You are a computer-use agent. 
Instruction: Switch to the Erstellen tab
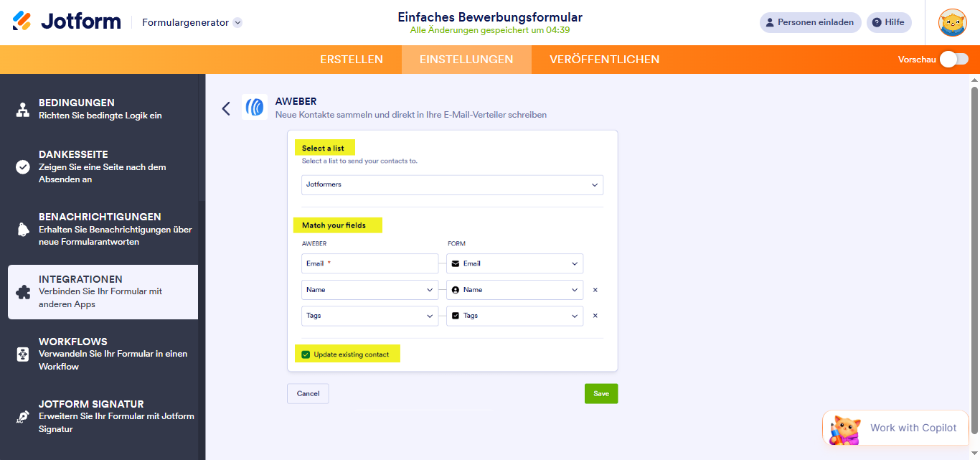point(352,60)
